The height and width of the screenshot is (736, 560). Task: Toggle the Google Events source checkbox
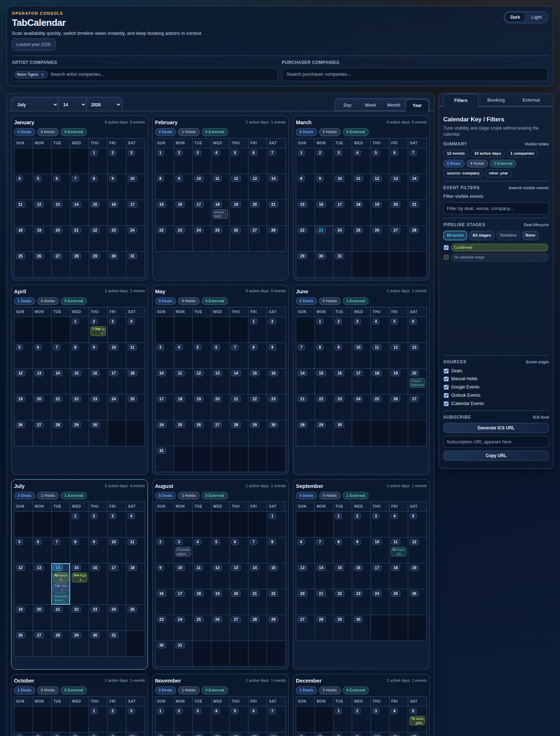tap(446, 387)
